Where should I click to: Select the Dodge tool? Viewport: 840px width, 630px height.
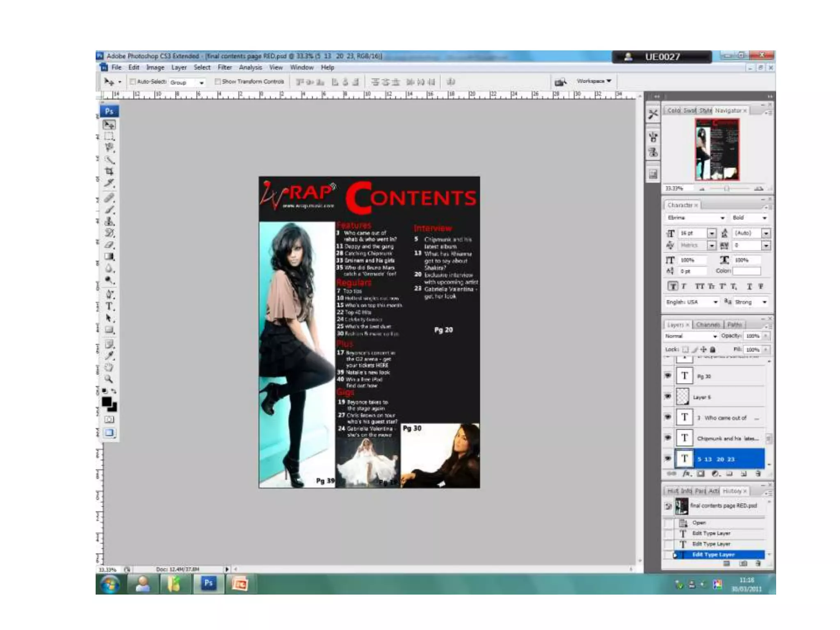coord(109,280)
